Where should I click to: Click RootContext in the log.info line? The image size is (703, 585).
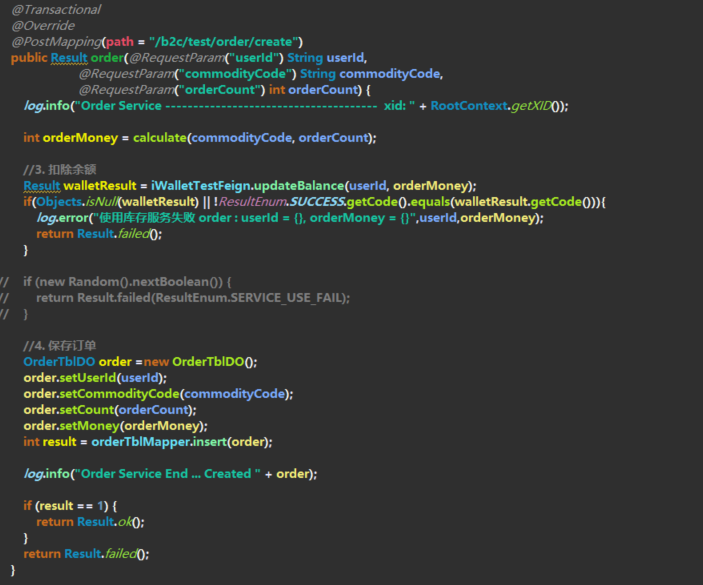coord(469,106)
